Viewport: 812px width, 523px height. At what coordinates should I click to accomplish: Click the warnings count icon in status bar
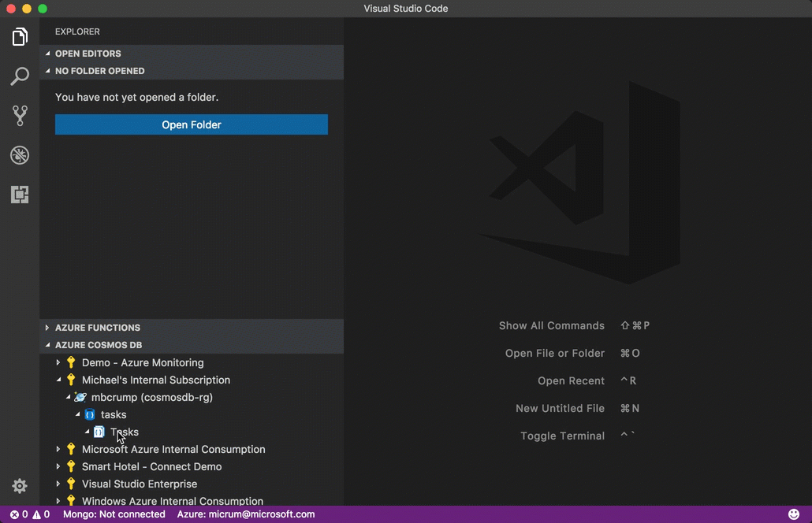click(x=37, y=514)
